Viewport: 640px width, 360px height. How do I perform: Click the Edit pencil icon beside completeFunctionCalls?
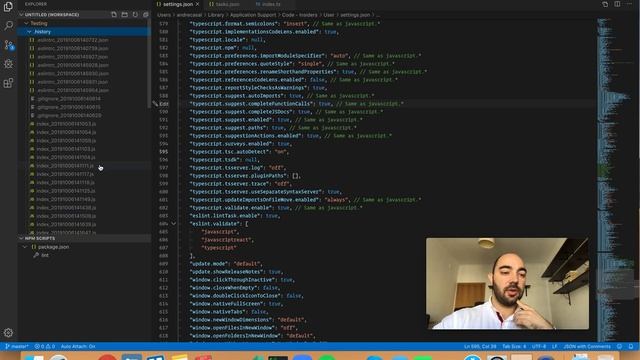pyautogui.click(x=155, y=104)
